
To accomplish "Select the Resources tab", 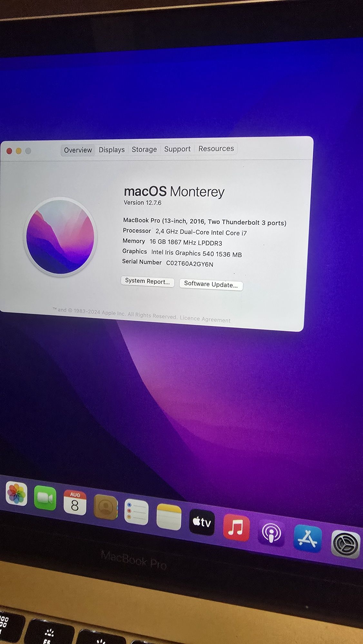I will 216,149.
